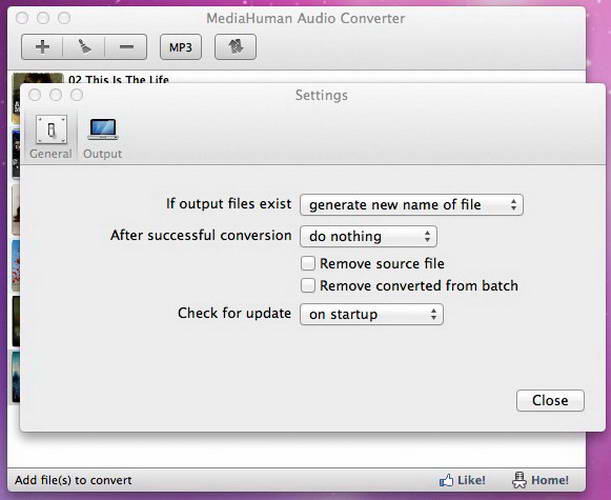
Task: Zoom the MediaHuman Audio Converter main window
Action: pos(63,18)
